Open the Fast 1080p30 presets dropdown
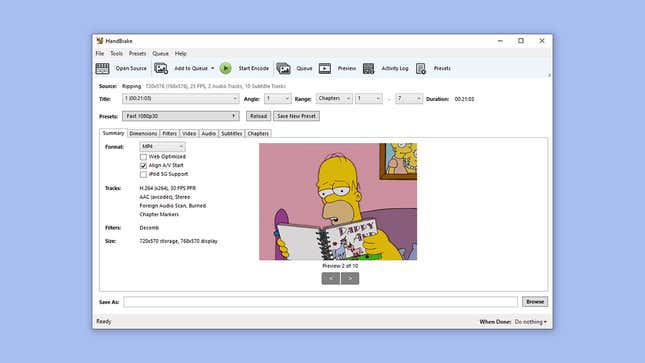 180,116
